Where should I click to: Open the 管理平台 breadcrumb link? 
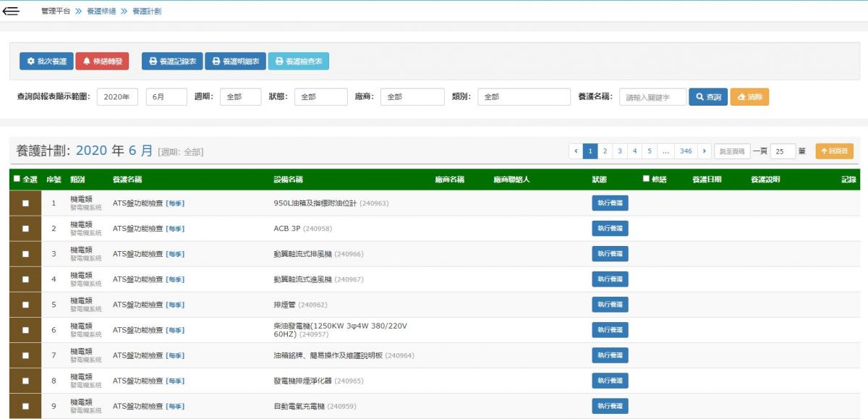coord(56,12)
